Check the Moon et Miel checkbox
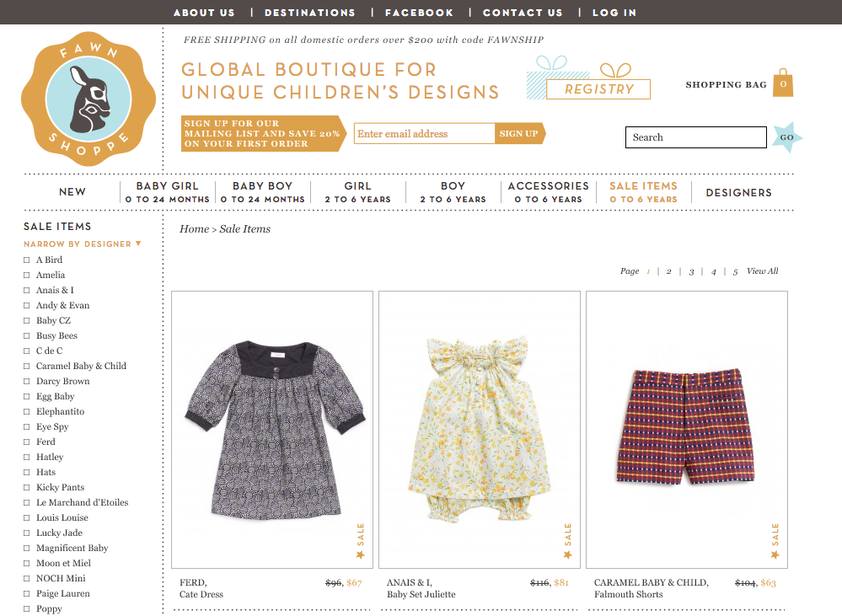 [26, 564]
